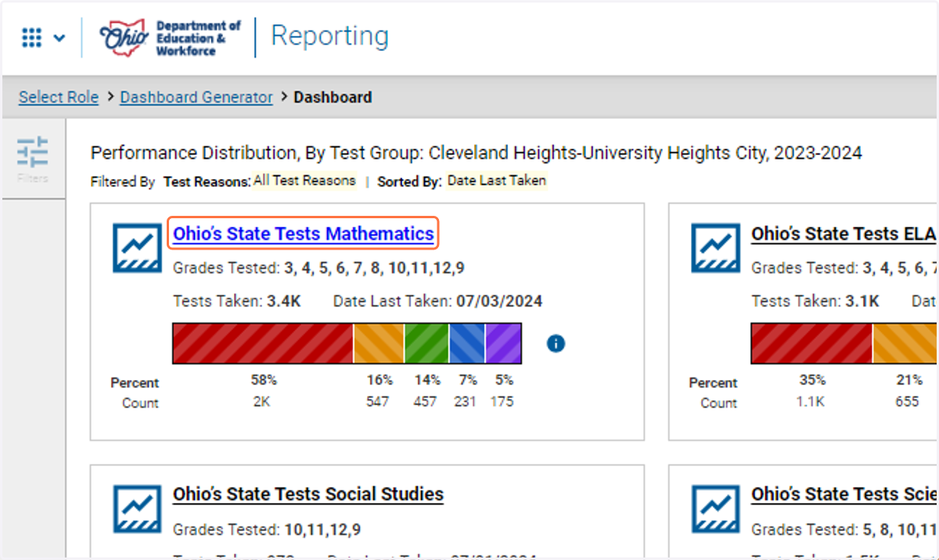Click the Date Last Taken sort value
Viewport: 939px width, 560px height.
497,181
